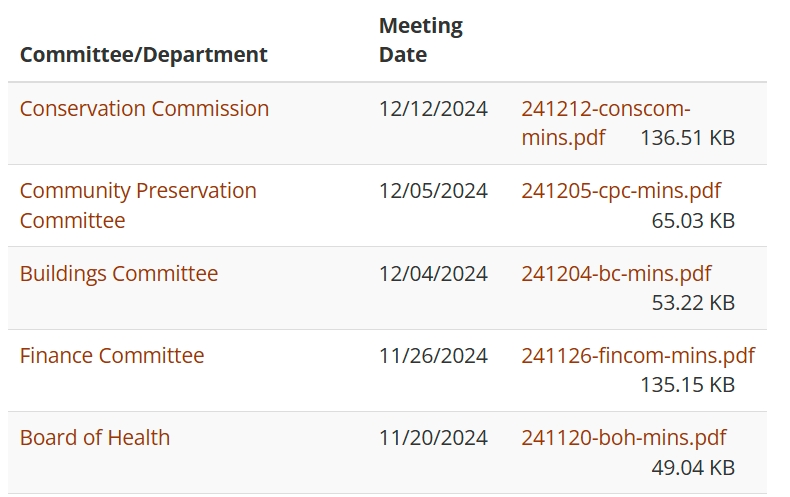Open the 241120-boh-mins.pdf file

[x=623, y=438]
